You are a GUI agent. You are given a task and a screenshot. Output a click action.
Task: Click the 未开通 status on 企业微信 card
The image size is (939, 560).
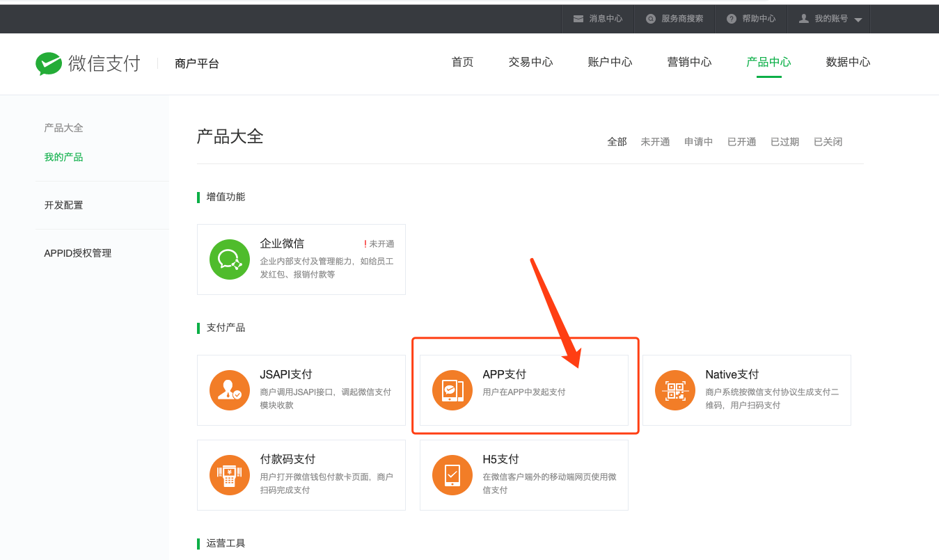[x=381, y=244]
